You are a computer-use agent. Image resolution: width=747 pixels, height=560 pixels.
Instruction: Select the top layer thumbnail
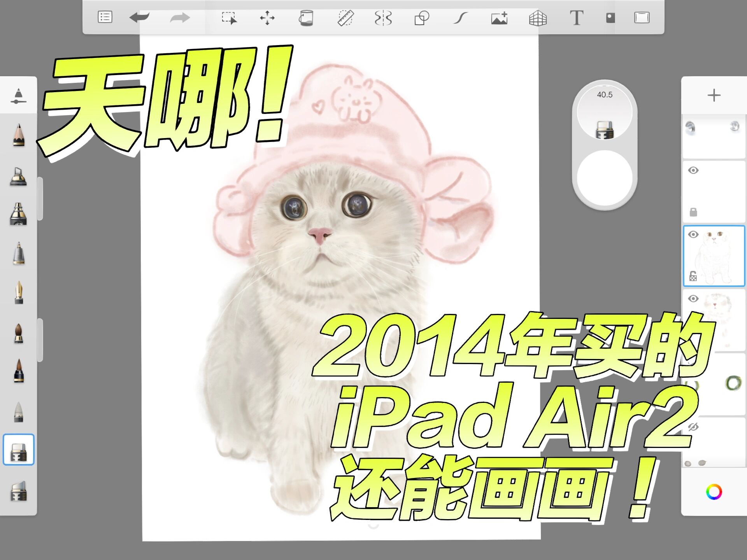click(x=714, y=136)
